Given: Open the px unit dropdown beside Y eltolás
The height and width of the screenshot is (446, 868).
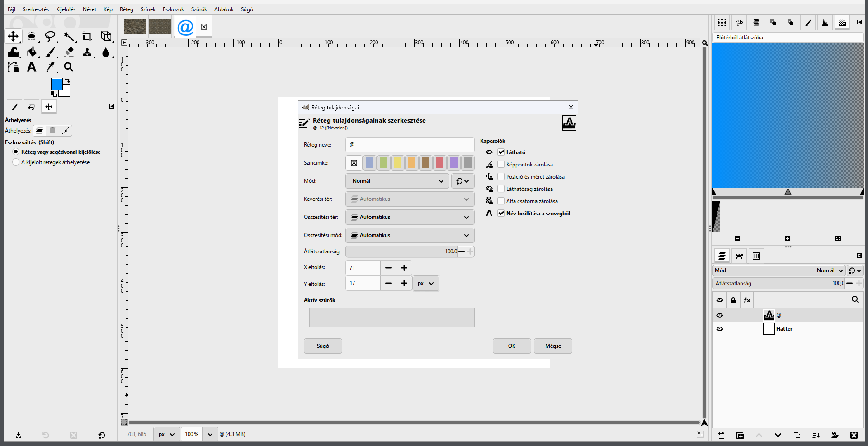Looking at the screenshot, I should coord(426,284).
